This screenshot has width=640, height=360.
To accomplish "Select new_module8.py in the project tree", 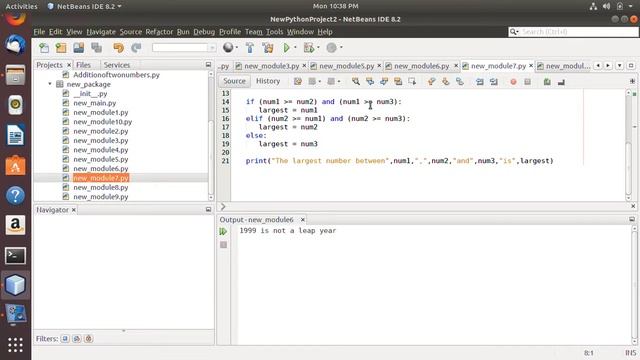I will [x=100, y=187].
